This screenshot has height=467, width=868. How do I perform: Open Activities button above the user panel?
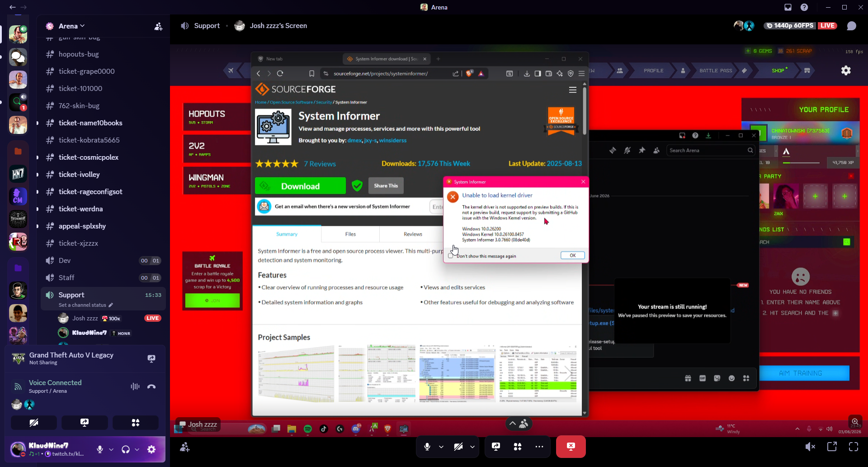(136, 423)
